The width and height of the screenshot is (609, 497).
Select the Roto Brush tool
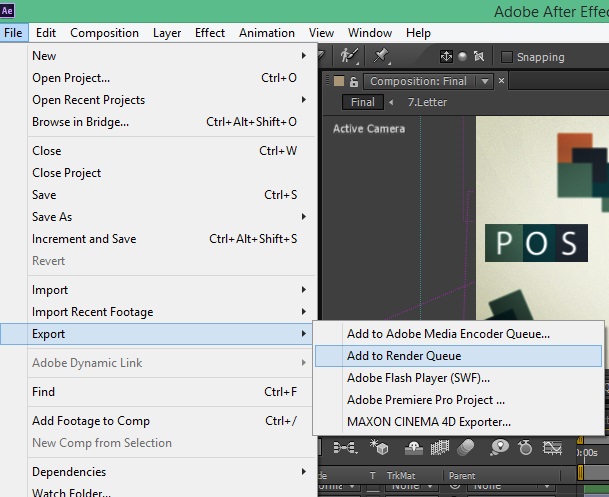click(349, 56)
